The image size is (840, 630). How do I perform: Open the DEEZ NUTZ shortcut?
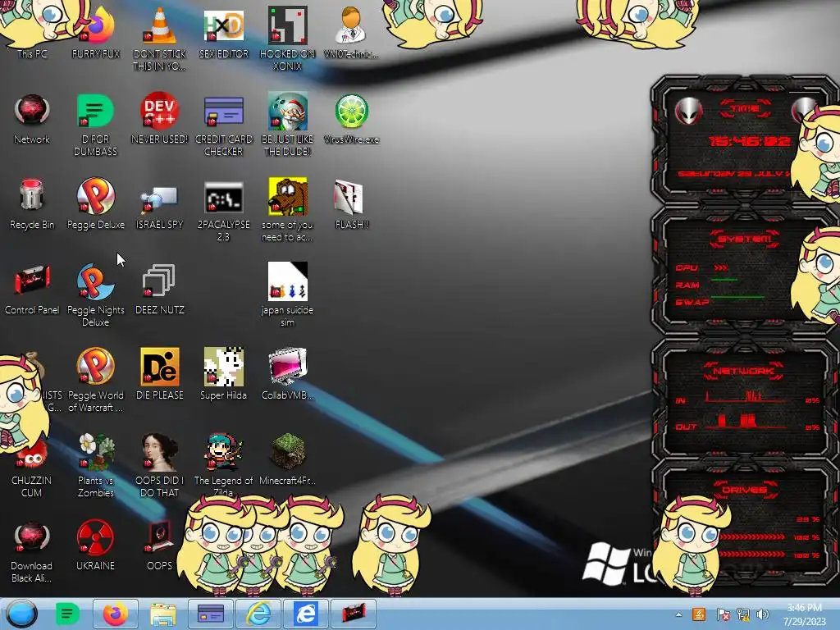tap(160, 289)
